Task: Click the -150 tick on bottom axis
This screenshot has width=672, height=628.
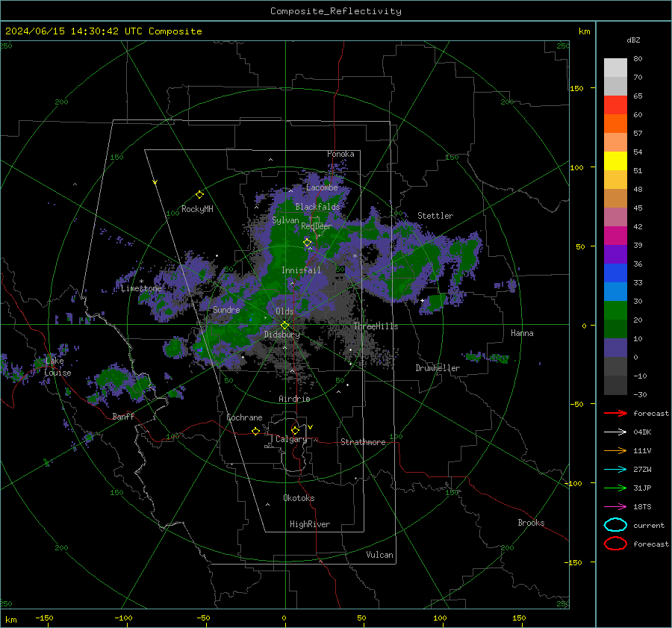Action: 44,618
